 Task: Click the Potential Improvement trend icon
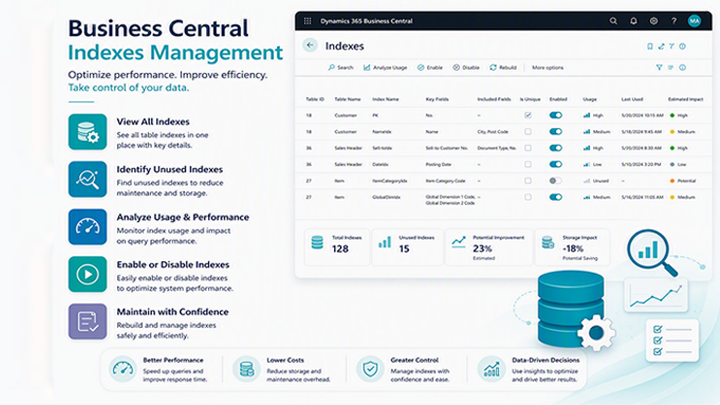458,242
